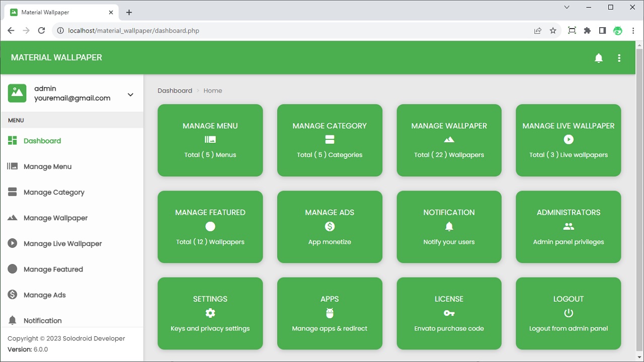Screen dimensions: 644x362
Task: Click the MATERIAL WALLPAPER header title
Action: [56, 57]
